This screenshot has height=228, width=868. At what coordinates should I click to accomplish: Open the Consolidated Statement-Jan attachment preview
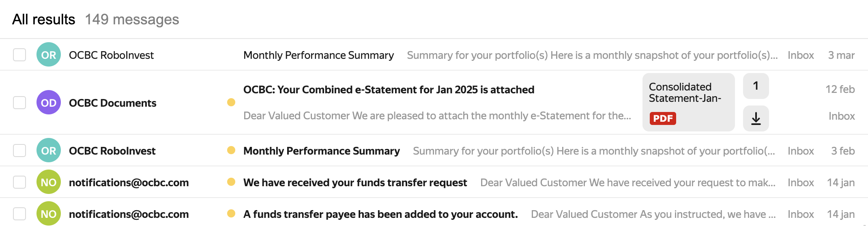(685, 93)
